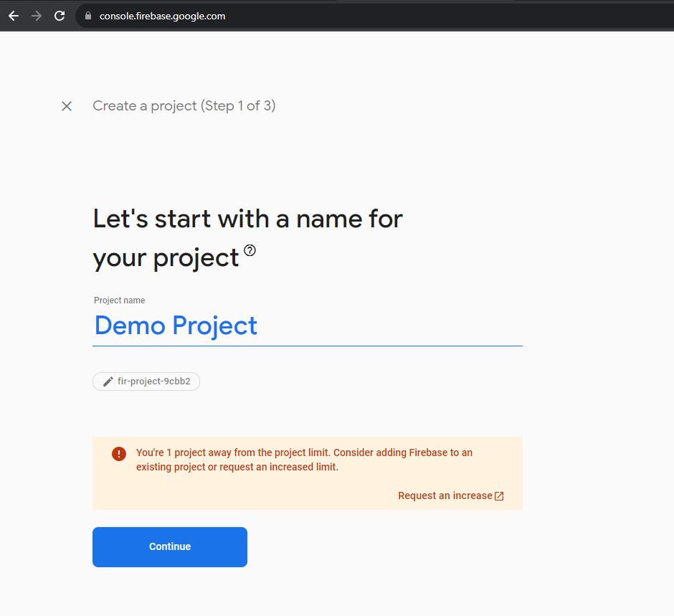674x616 pixels.
Task: Click the browser forward arrow
Action: click(x=37, y=16)
